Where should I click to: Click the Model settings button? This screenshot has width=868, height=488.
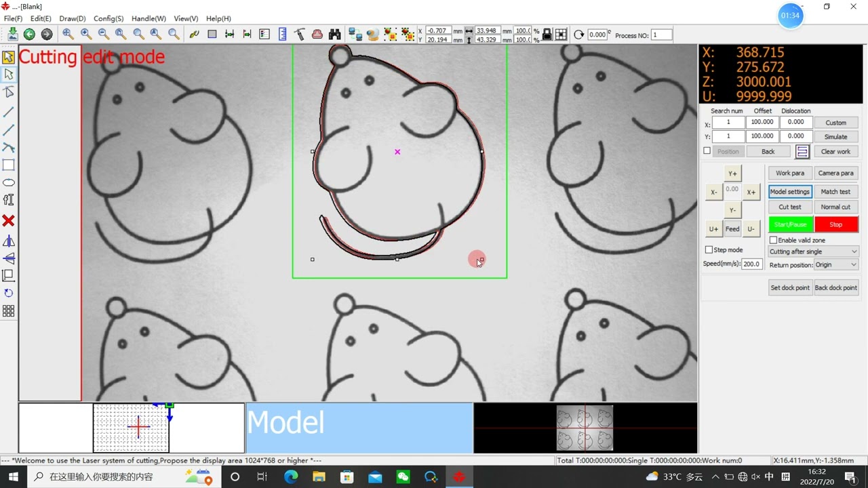790,192
